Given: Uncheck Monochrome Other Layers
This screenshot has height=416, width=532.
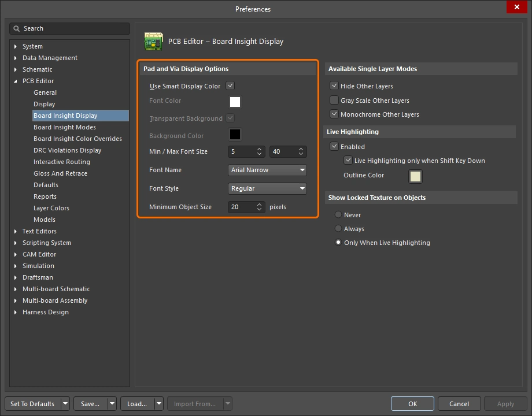Looking at the screenshot, I should pyautogui.click(x=334, y=114).
